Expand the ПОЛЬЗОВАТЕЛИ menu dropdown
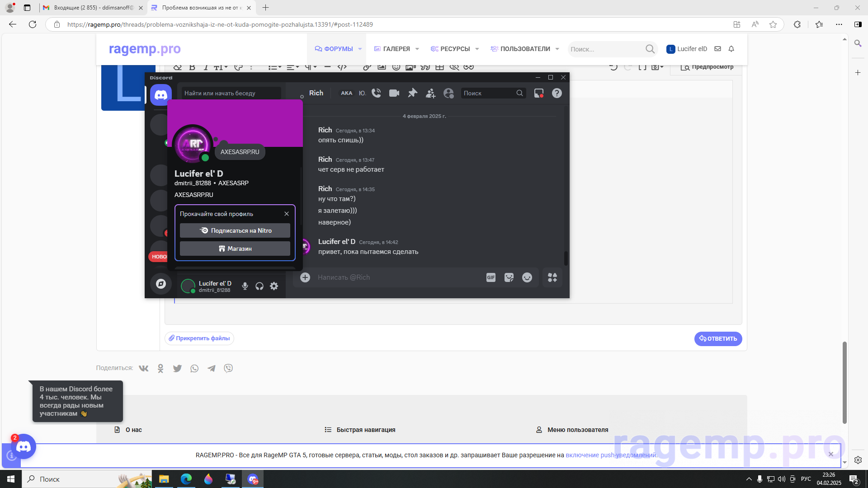Viewport: 868px width, 488px height. [x=557, y=49]
